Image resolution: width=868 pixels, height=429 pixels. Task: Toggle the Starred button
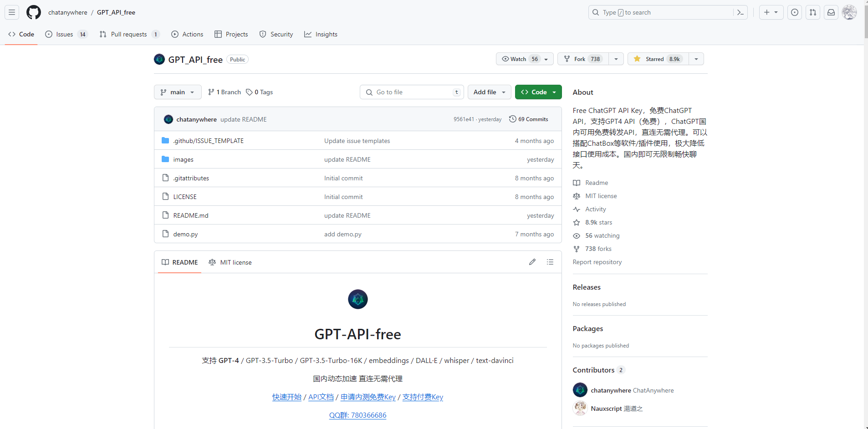658,59
